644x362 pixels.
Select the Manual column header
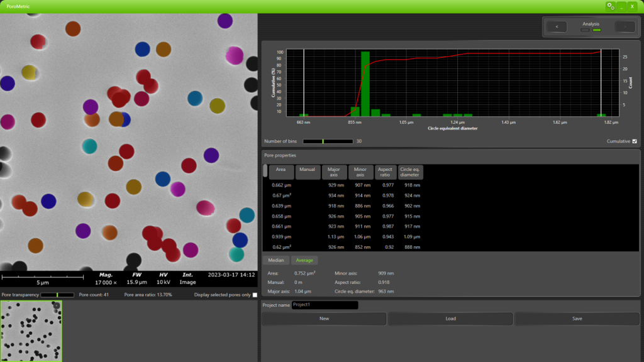point(308,172)
